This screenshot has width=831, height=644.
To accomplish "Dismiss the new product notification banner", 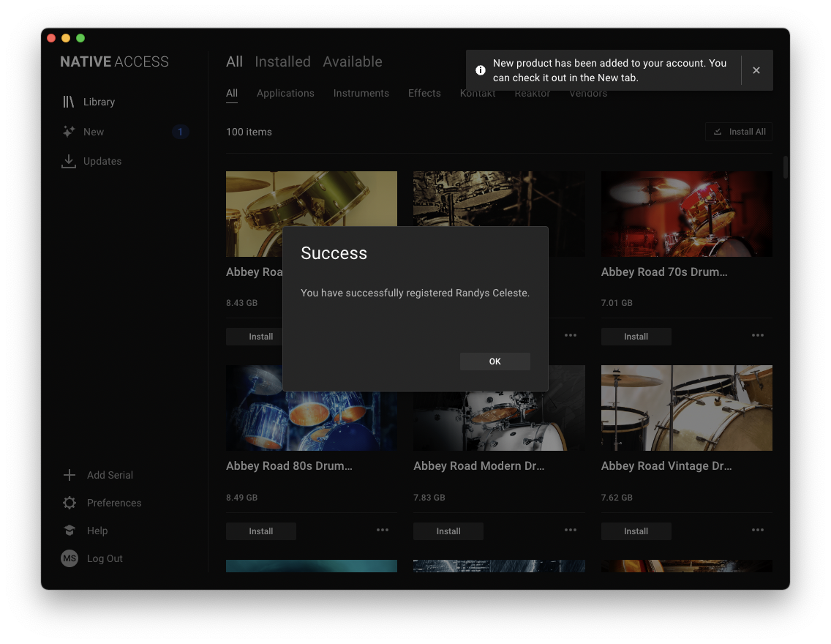I will pos(756,70).
